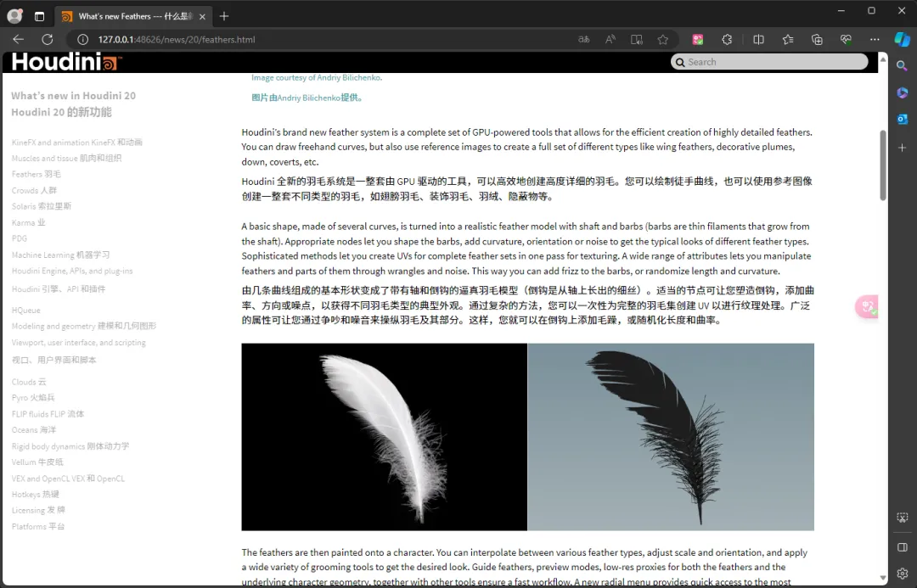Open the Vellum link
Viewport: 917px width, 588px height.
point(37,462)
